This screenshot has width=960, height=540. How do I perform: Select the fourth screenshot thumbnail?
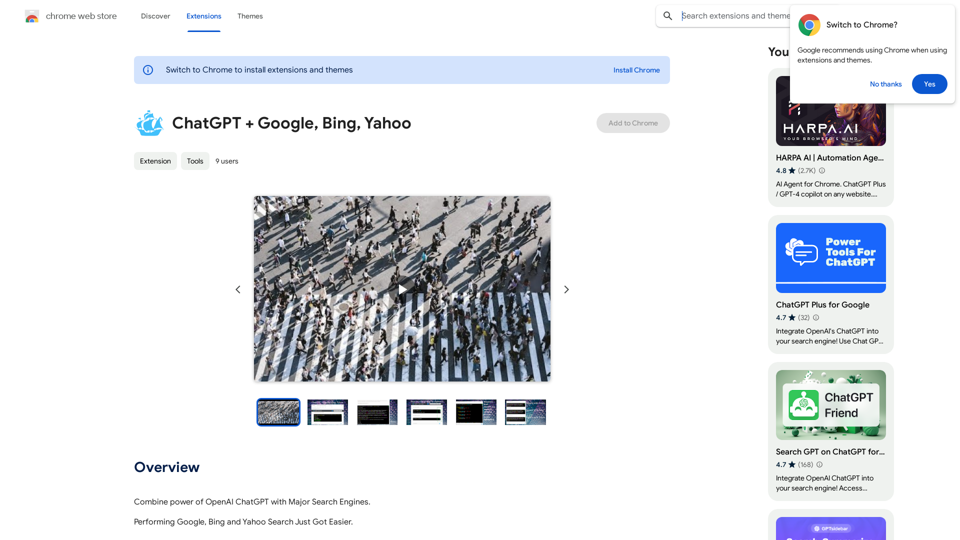(x=426, y=412)
